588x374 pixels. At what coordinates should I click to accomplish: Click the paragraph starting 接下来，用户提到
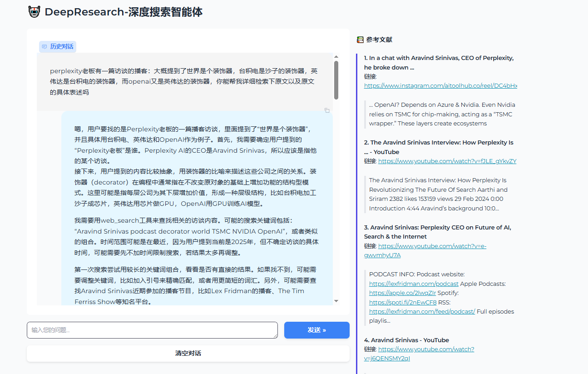coord(196,187)
